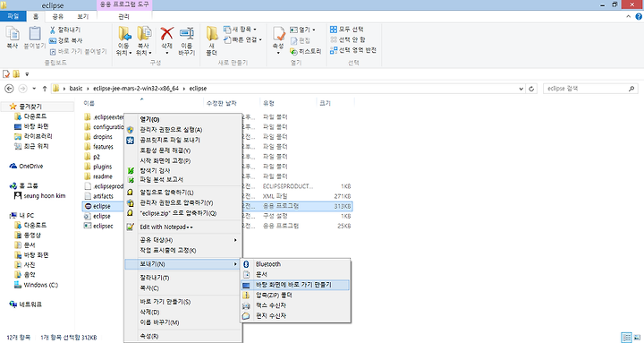Click 편집 (Edit) in the ribbon open group

click(301, 40)
